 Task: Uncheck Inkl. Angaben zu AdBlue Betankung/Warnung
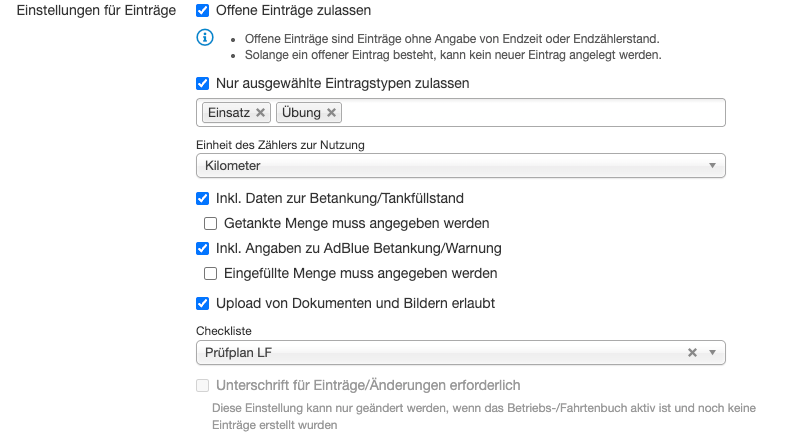tap(203, 248)
